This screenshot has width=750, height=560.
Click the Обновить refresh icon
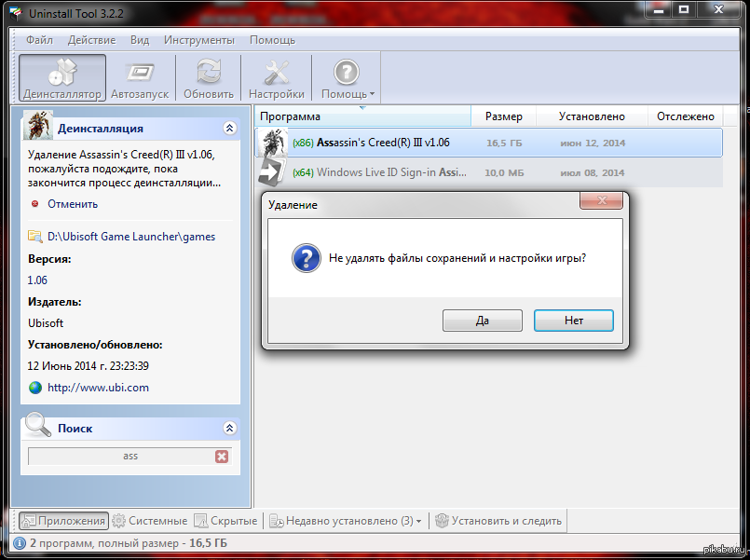(x=209, y=72)
